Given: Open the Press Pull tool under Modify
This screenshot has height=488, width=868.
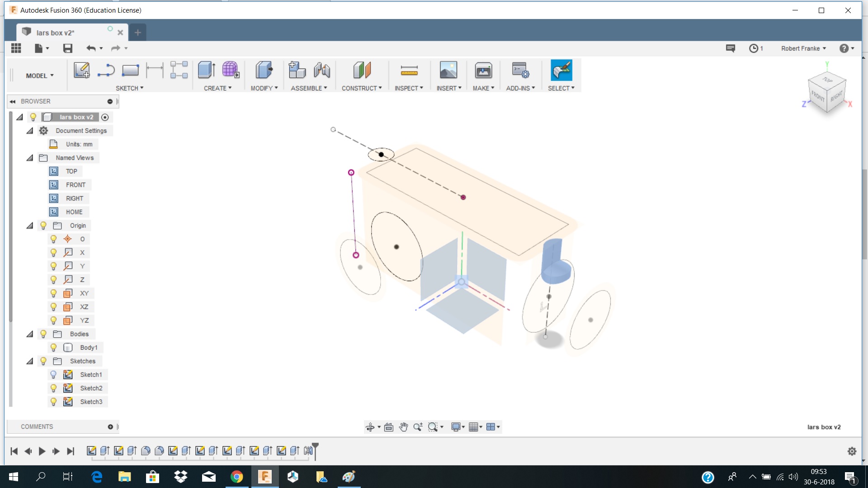Looking at the screenshot, I should point(264,70).
